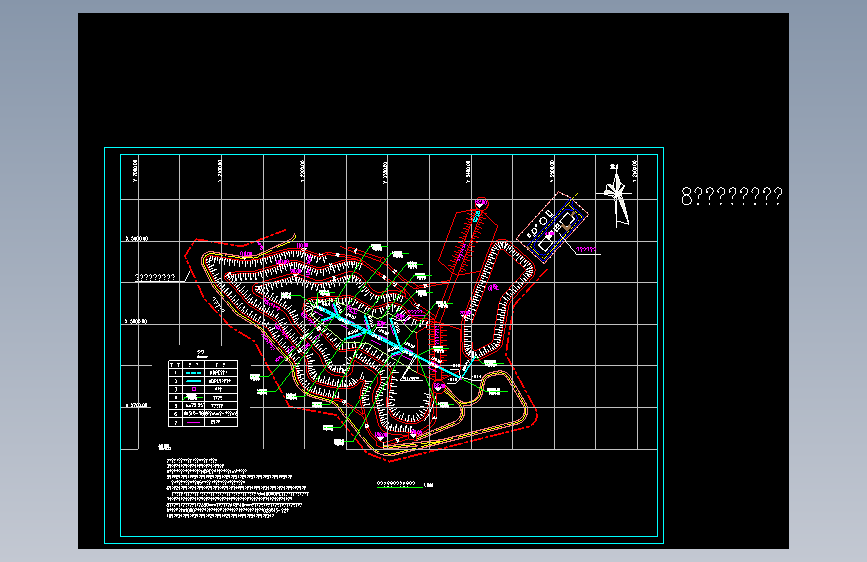The width and height of the screenshot is (867, 562).
Task: Click the north arrow compass symbol
Action: click(617, 195)
